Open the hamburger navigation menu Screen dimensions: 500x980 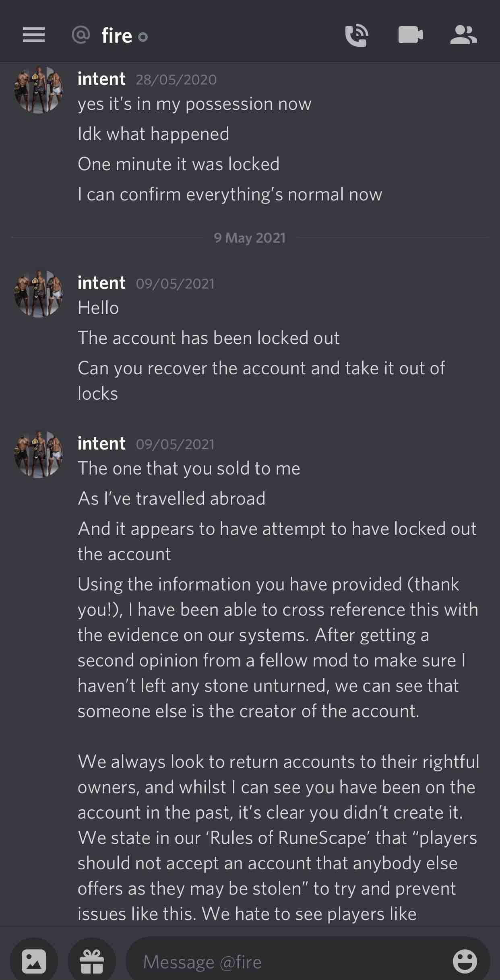click(34, 35)
